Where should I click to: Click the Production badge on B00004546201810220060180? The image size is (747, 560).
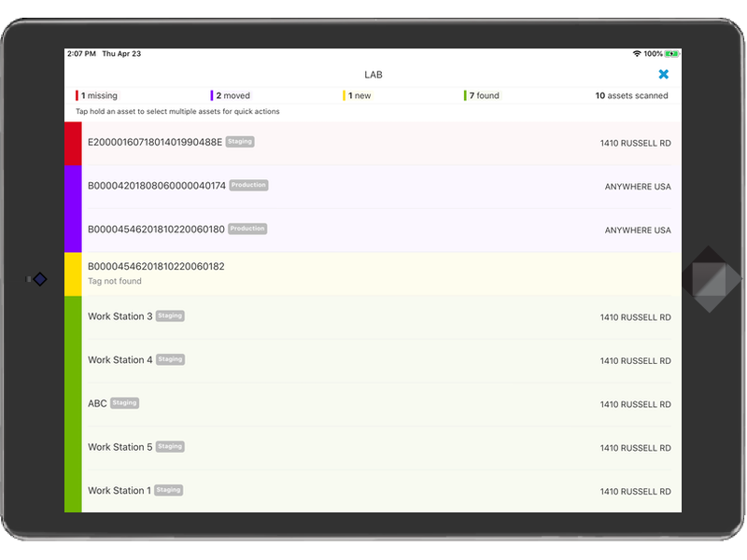pyautogui.click(x=247, y=229)
